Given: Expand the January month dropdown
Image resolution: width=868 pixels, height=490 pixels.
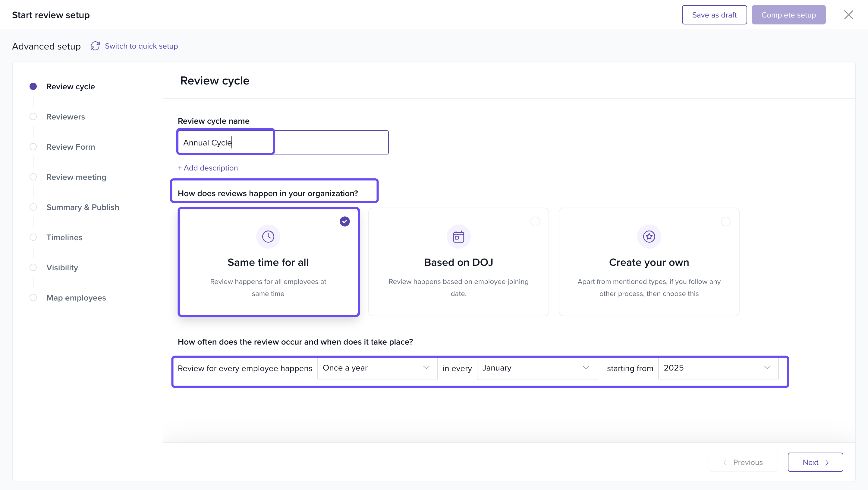Looking at the screenshot, I should 536,368.
